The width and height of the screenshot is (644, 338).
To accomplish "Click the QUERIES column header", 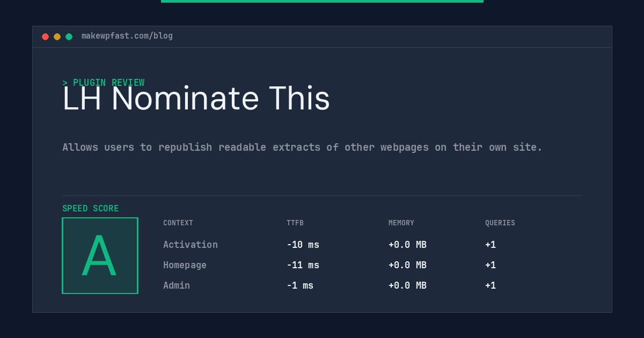I will coord(500,223).
